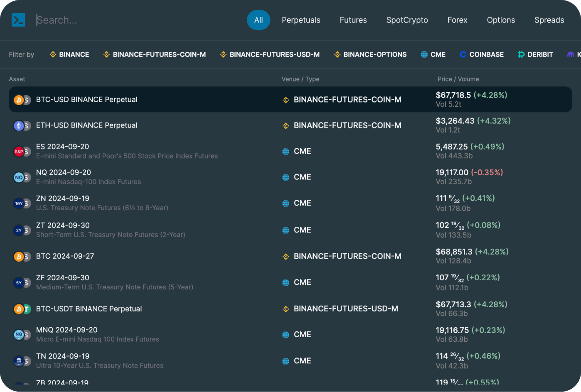
Task: Toggle the BINANCE-OPTIONS venue filter
Action: point(370,54)
